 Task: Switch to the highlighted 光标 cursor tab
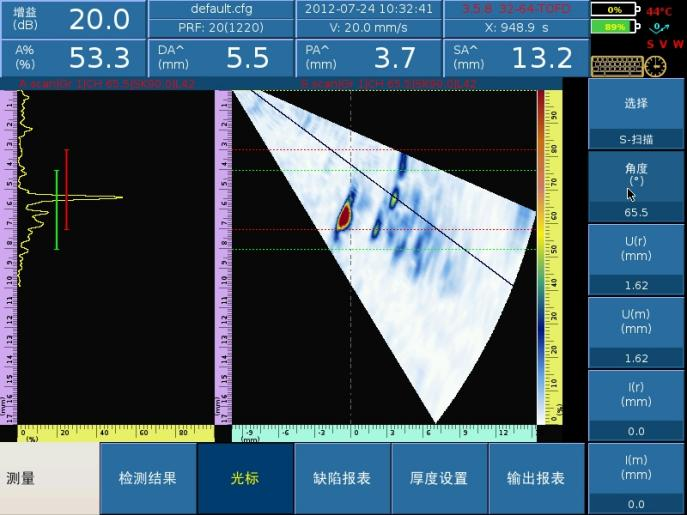point(245,479)
